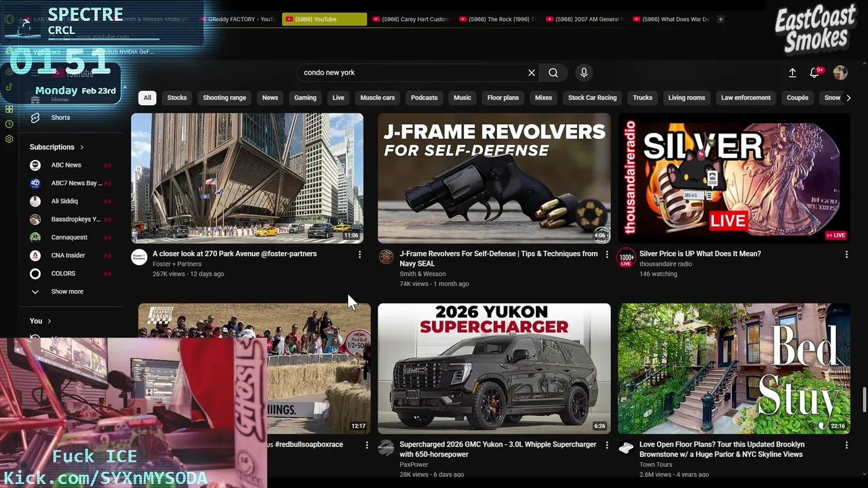Screen dimensions: 868x488
Task: Open options menu for Silver Price video
Action: click(x=846, y=254)
